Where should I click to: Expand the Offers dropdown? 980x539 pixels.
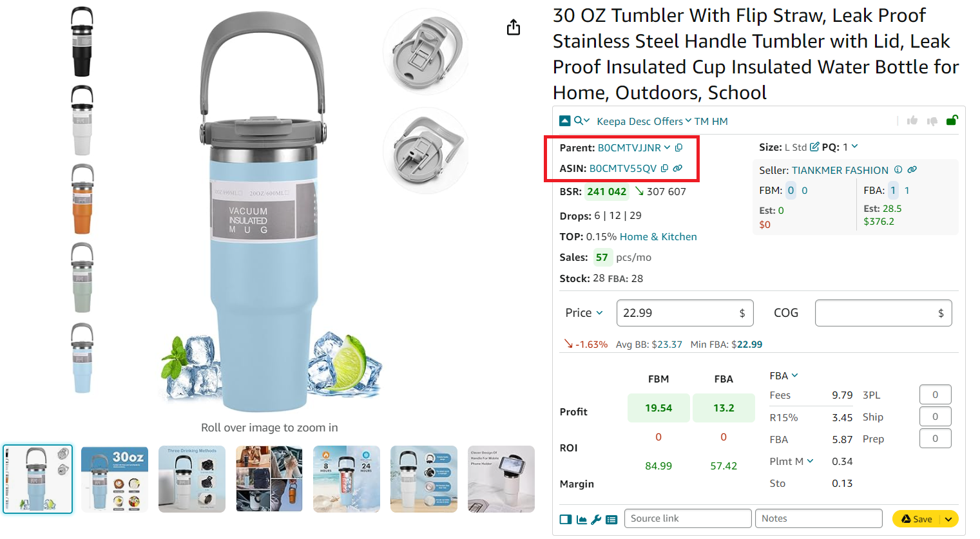click(687, 121)
